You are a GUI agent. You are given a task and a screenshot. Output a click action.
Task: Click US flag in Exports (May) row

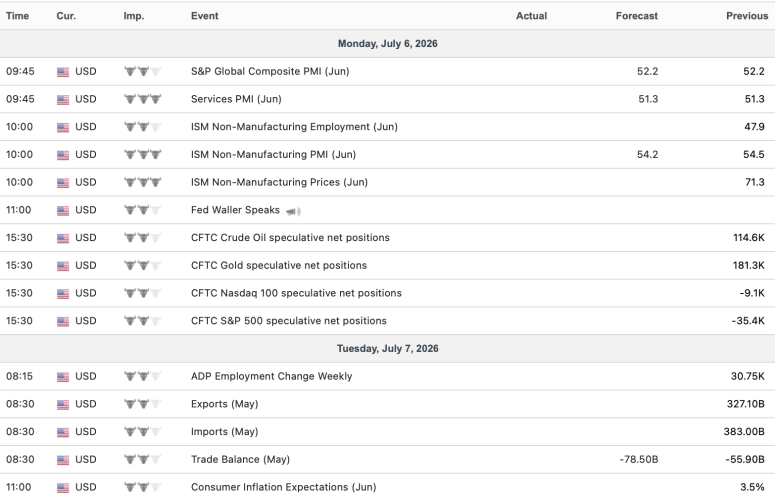(x=63, y=404)
